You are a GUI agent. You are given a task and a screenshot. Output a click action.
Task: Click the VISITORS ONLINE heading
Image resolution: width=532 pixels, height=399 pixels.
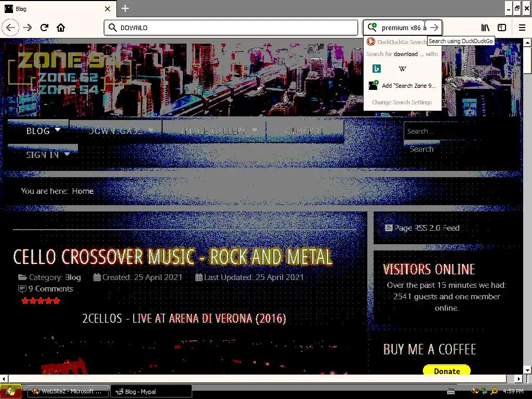429,270
